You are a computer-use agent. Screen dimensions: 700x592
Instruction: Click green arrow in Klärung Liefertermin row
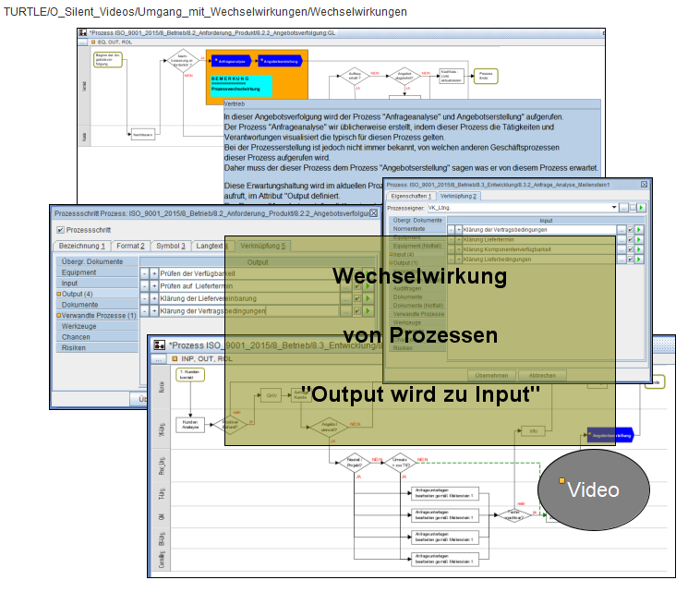pyautogui.click(x=639, y=239)
